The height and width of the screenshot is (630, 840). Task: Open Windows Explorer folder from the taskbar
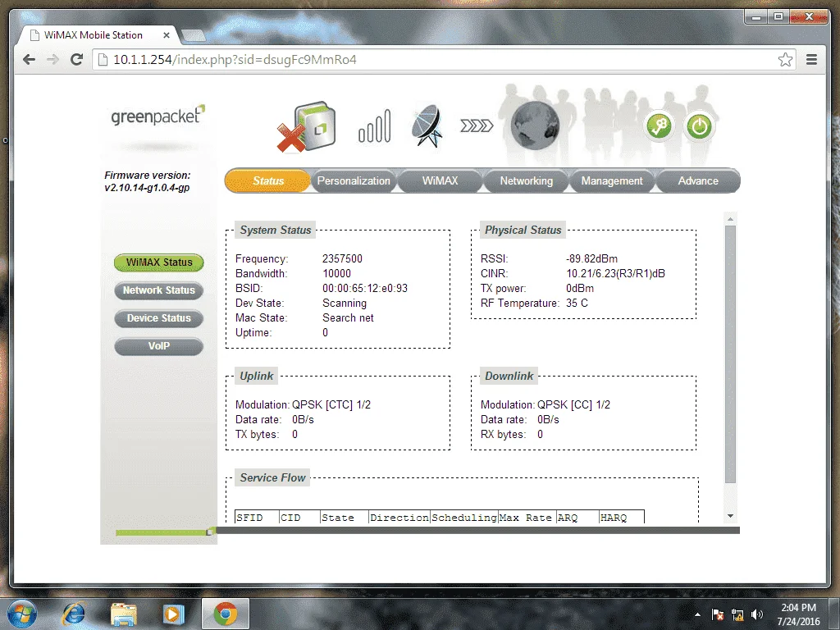(x=123, y=614)
